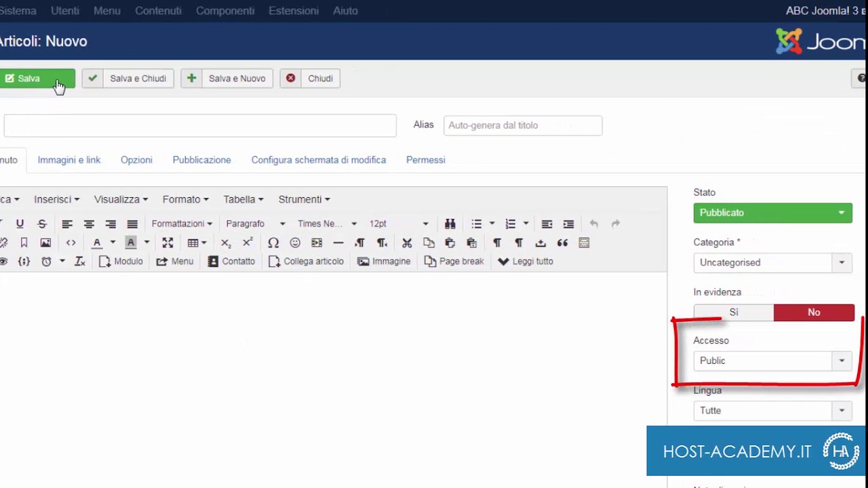Insert a blockquote
Image resolution: width=868 pixels, height=488 pixels.
click(562, 243)
